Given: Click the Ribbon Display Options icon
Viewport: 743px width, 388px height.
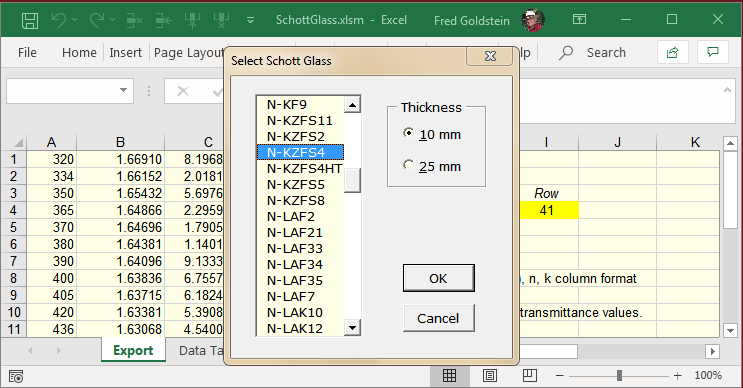Looking at the screenshot, I should [579, 19].
